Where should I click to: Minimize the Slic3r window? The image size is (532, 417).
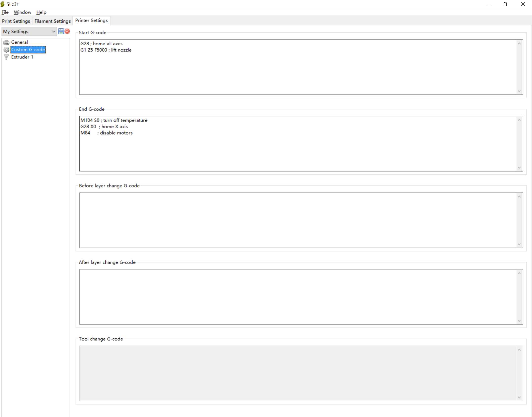tap(488, 4)
